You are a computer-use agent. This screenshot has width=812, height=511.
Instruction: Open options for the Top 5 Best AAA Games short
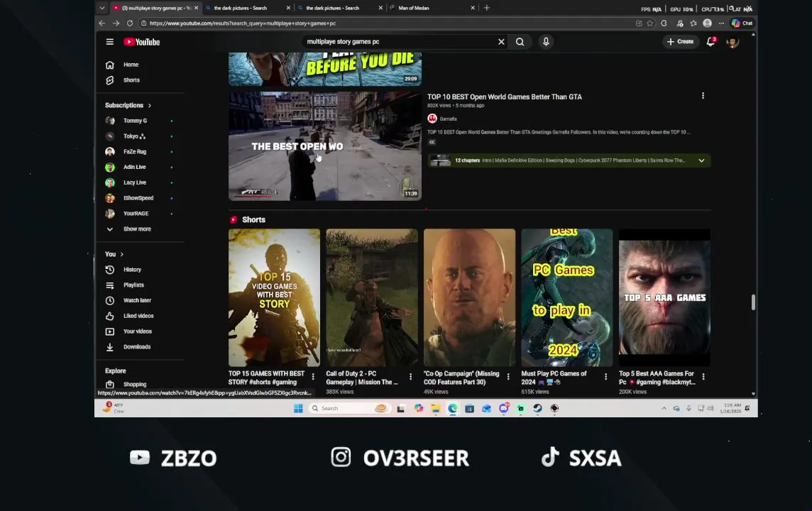[x=703, y=377]
